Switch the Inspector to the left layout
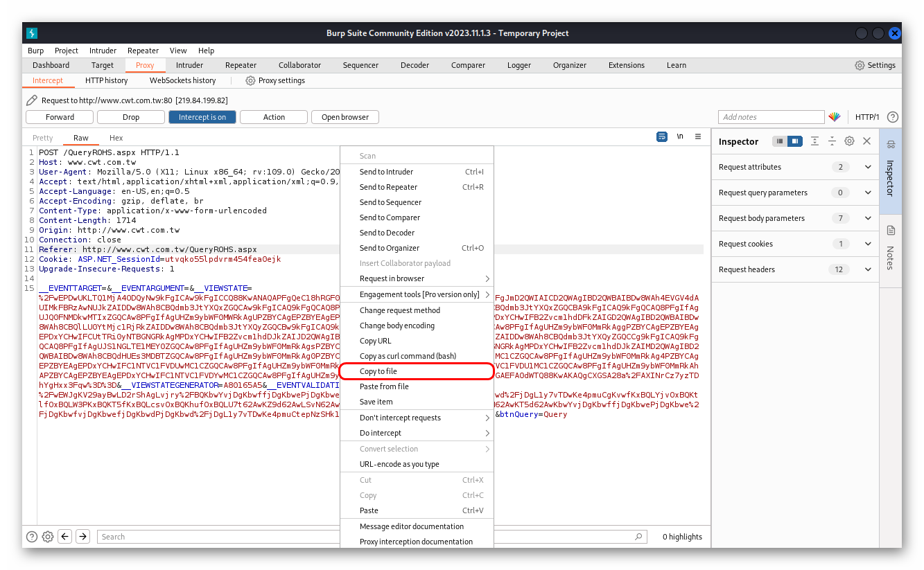This screenshot has height=570, width=924. [x=781, y=141]
